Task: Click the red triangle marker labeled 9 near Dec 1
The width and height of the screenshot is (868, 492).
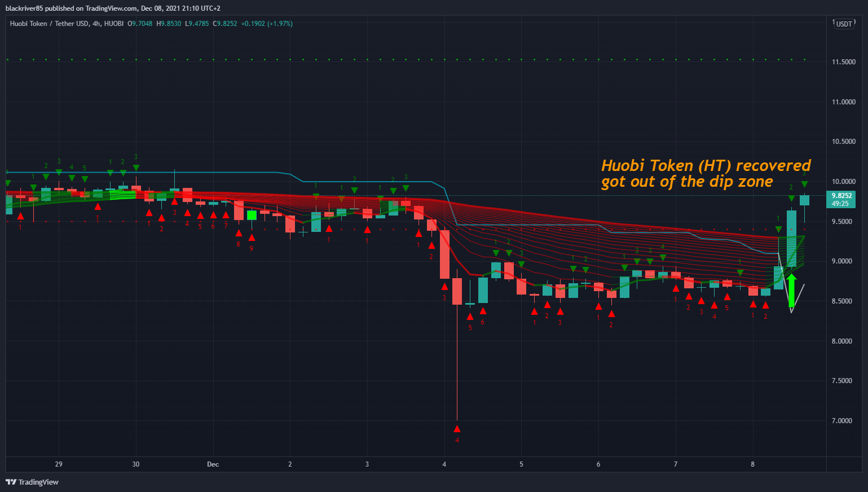Action: tap(252, 238)
